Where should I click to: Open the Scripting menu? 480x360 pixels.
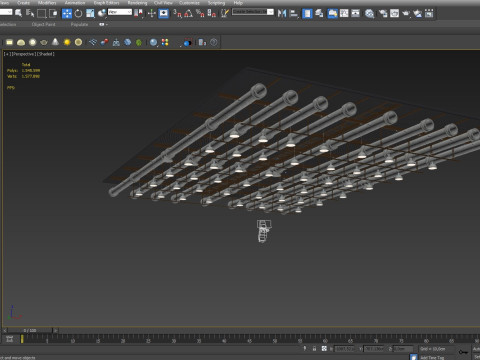(x=216, y=3)
